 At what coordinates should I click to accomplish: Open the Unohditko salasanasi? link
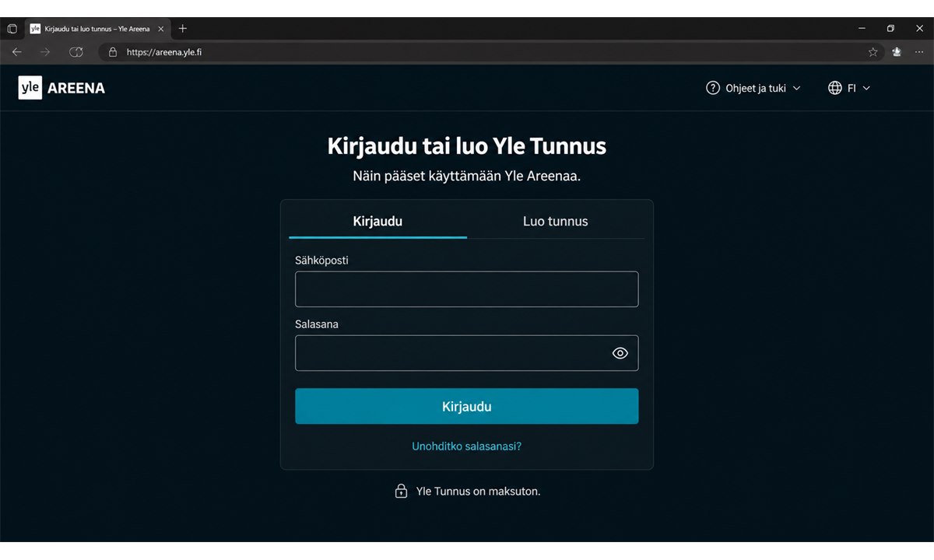(467, 446)
